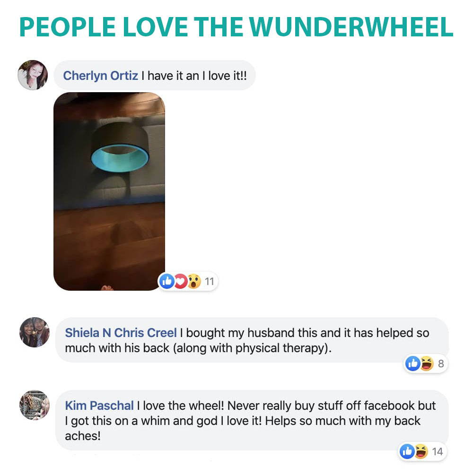Open the Shiela N Chris Creel name link
473x476 pixels.
(x=121, y=333)
